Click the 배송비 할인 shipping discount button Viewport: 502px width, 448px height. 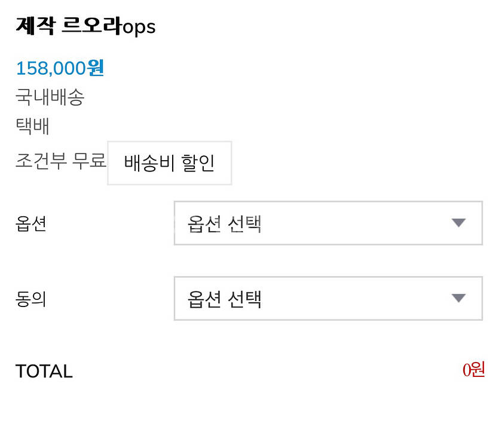tap(169, 163)
